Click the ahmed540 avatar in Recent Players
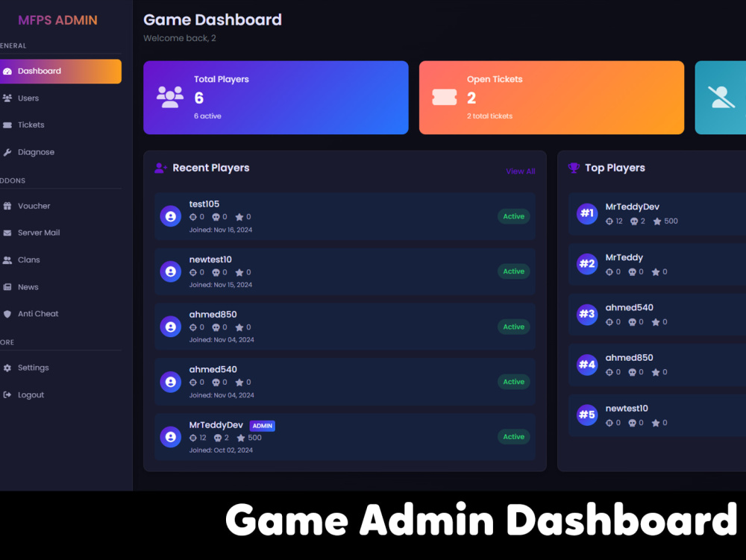 [x=170, y=382]
